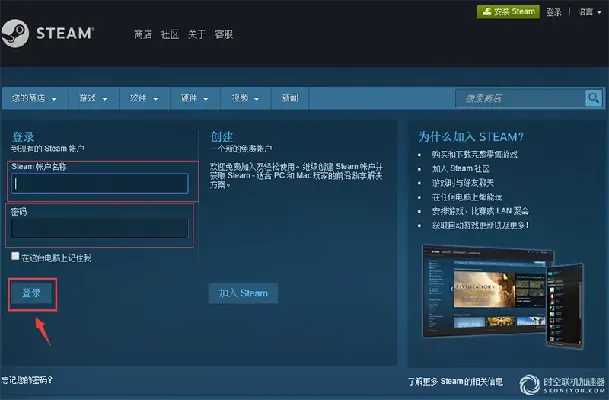Click the Steam logo icon

pos(15,33)
